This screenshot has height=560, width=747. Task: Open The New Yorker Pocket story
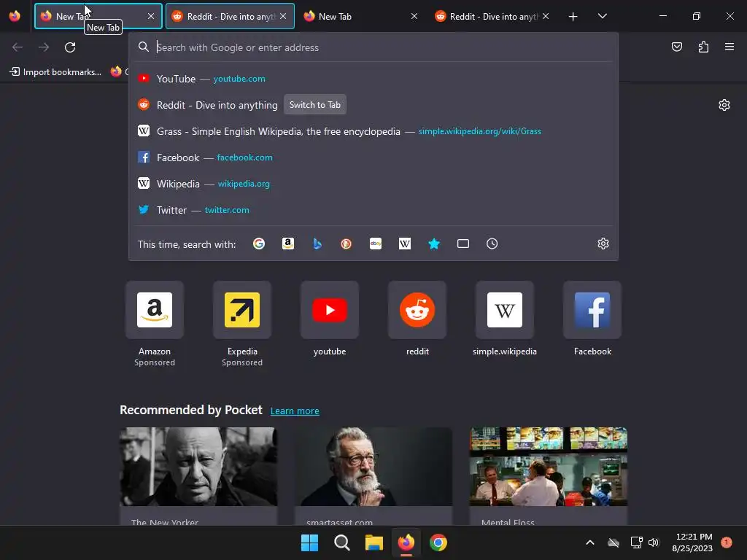198,476
